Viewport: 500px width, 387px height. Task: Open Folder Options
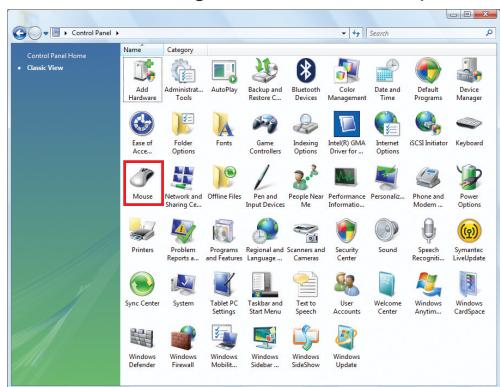point(183,133)
